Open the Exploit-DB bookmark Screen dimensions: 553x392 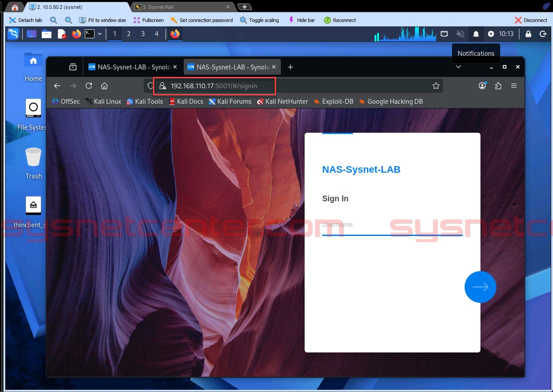click(x=333, y=102)
